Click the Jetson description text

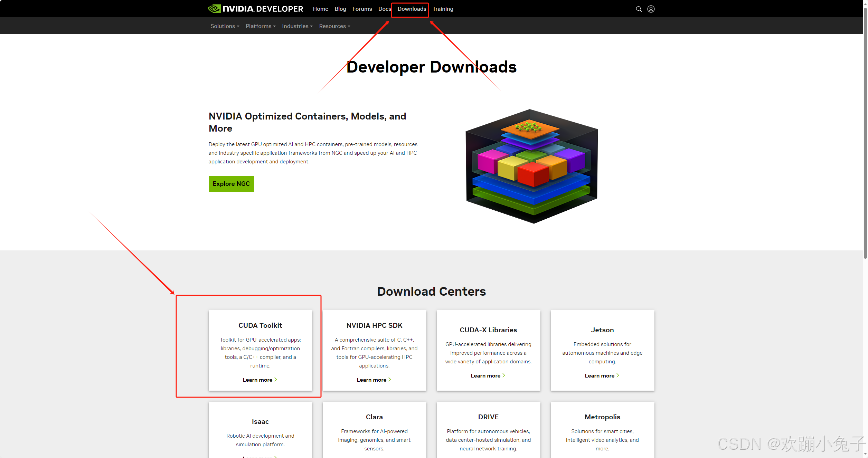(x=602, y=353)
